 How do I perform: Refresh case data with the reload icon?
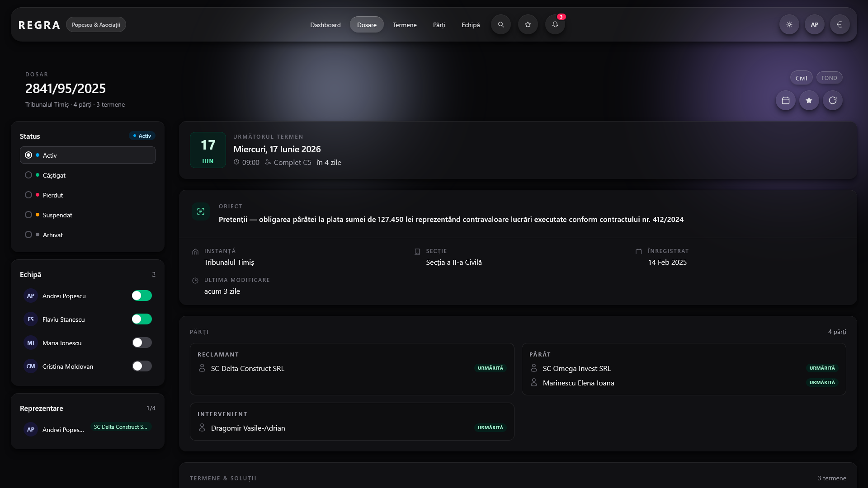(833, 100)
